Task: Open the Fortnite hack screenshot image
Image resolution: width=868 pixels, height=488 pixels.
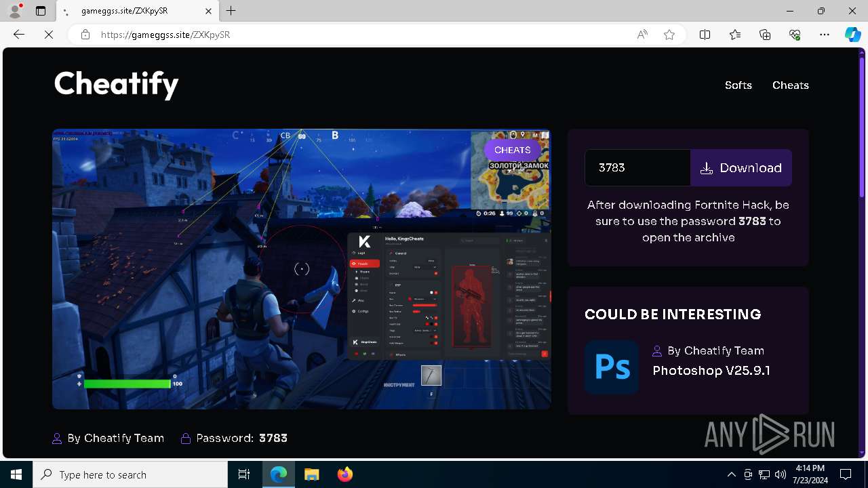Action: (x=302, y=269)
